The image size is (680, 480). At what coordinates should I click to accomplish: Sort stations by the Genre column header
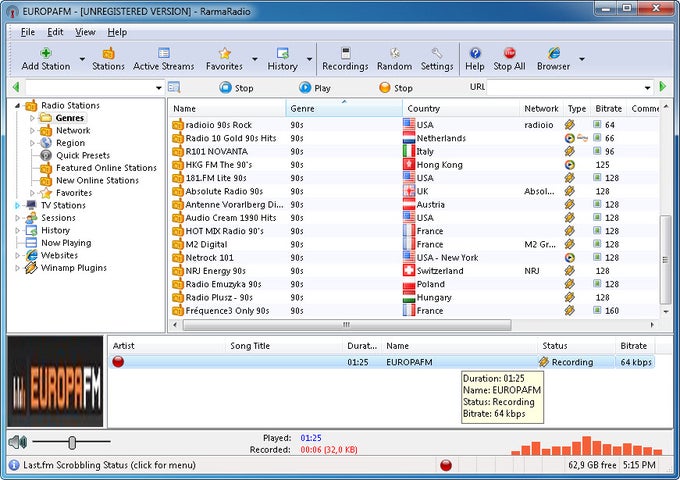tap(344, 108)
